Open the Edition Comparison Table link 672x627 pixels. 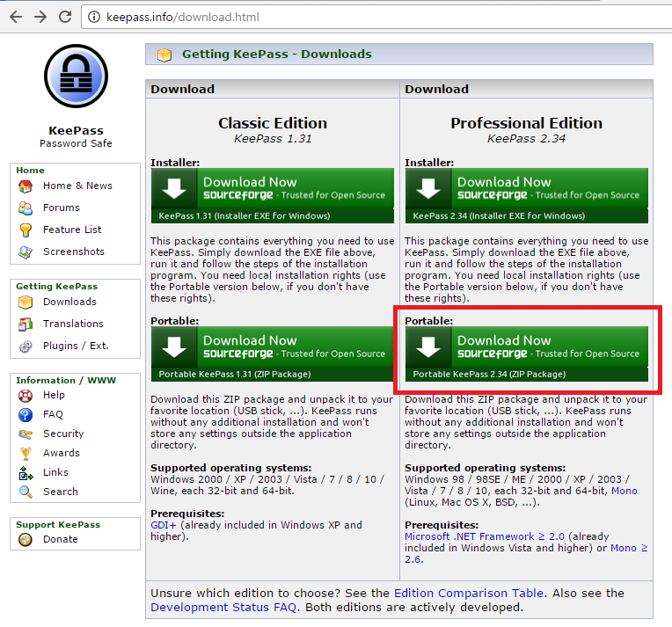(469, 593)
